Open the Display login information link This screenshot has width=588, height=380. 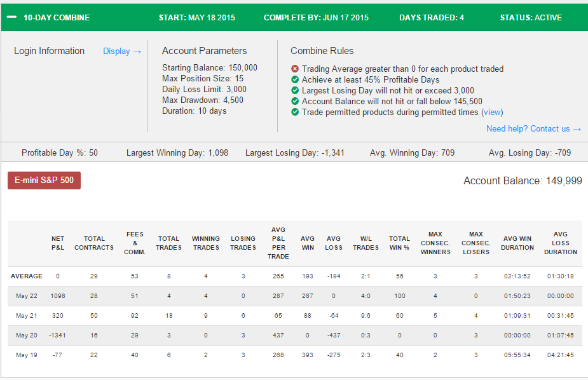tap(122, 51)
